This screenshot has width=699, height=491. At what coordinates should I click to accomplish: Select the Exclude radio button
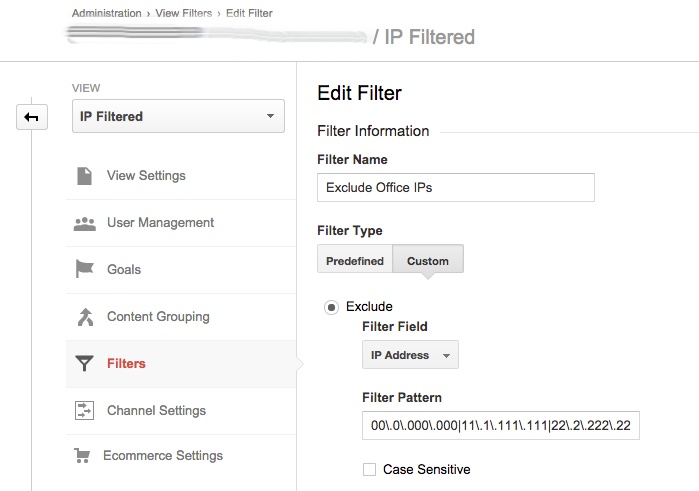pos(331,307)
